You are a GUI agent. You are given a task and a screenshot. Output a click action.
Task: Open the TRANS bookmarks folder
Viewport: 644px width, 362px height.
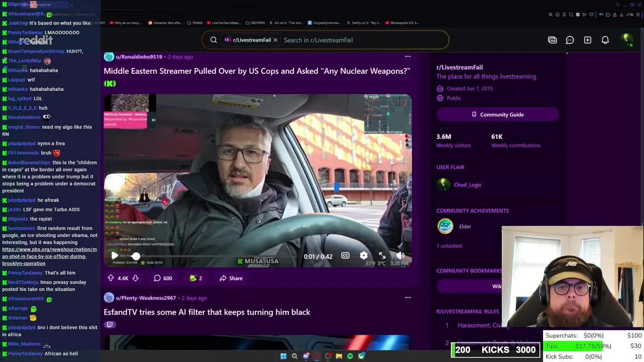click(x=195, y=23)
